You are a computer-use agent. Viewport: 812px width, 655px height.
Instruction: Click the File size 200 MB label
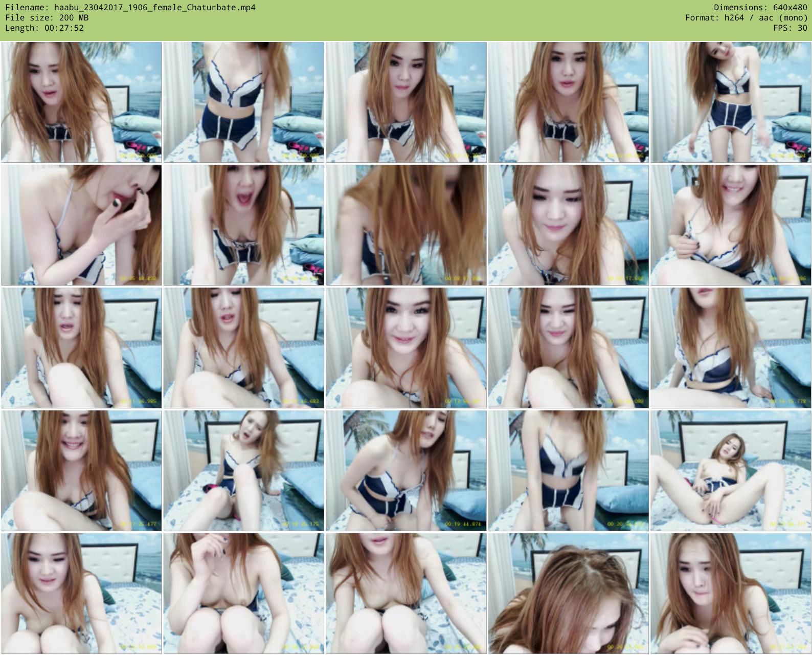[x=47, y=18]
